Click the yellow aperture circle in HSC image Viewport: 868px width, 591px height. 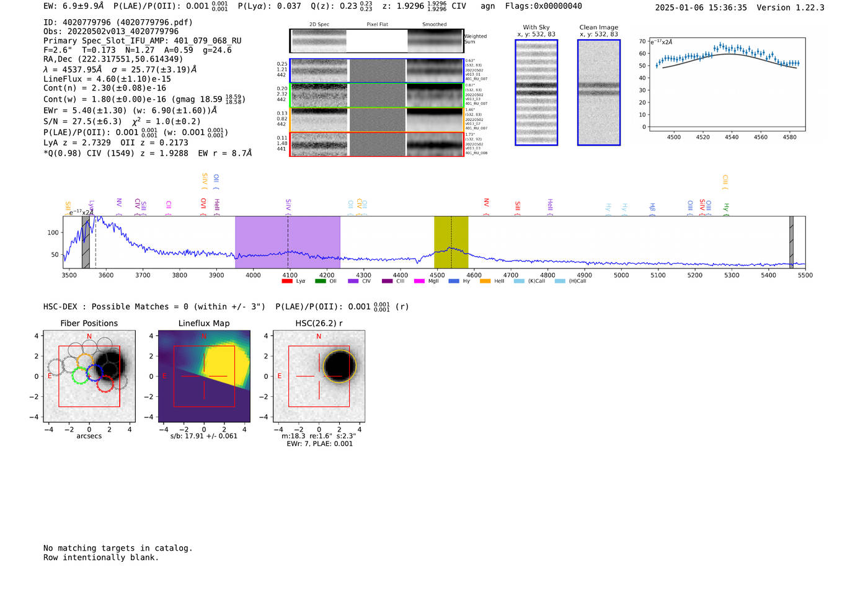(x=340, y=366)
